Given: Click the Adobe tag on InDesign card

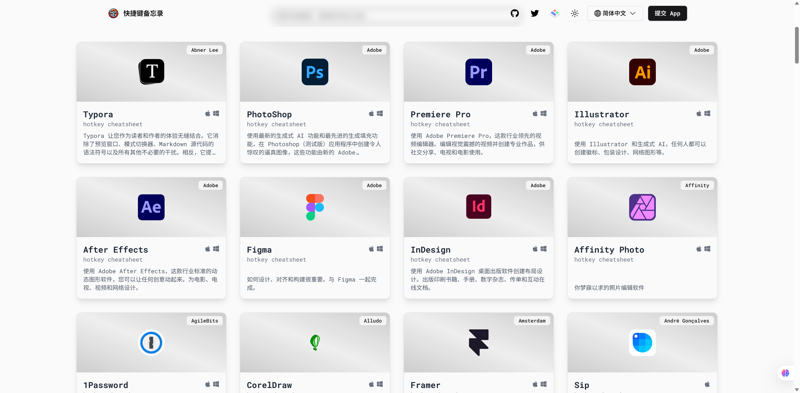Looking at the screenshot, I should [538, 185].
